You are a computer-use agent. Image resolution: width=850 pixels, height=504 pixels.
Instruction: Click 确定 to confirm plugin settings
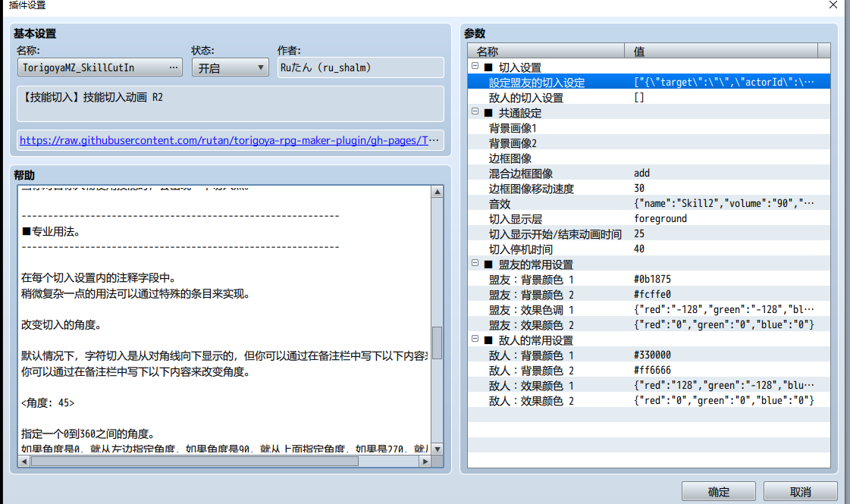pyautogui.click(x=718, y=492)
